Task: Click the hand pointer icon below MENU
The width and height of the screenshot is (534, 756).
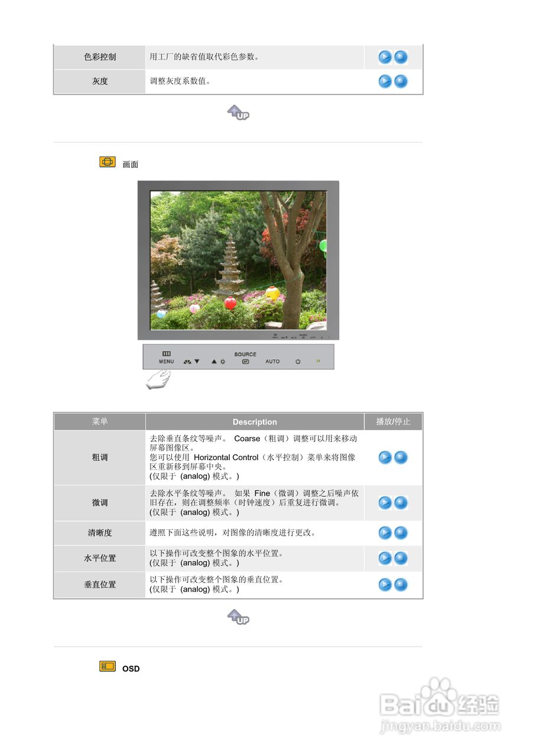Action: 158,379
